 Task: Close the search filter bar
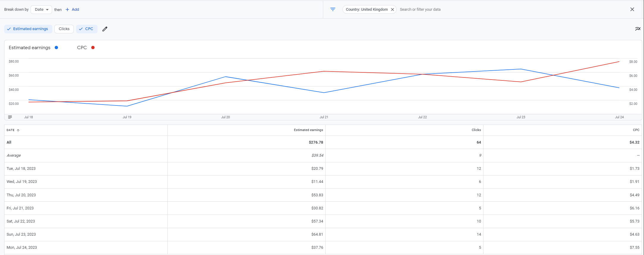pyautogui.click(x=632, y=10)
